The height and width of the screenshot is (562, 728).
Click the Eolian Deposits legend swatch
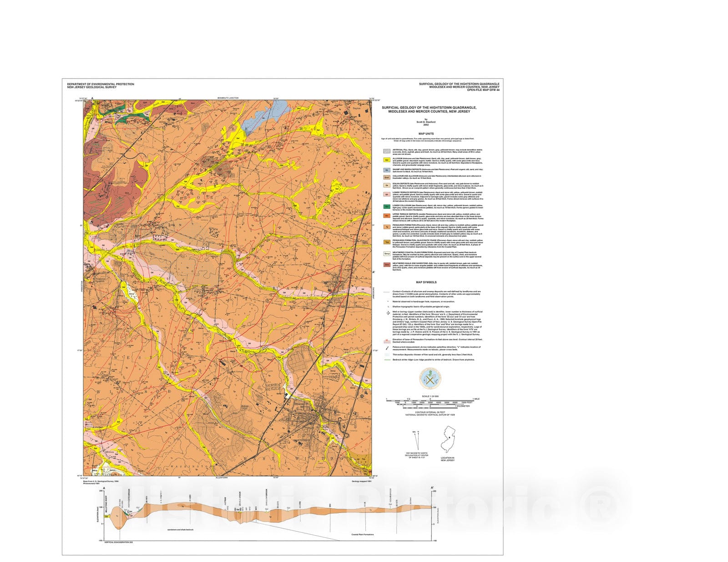pos(387,185)
